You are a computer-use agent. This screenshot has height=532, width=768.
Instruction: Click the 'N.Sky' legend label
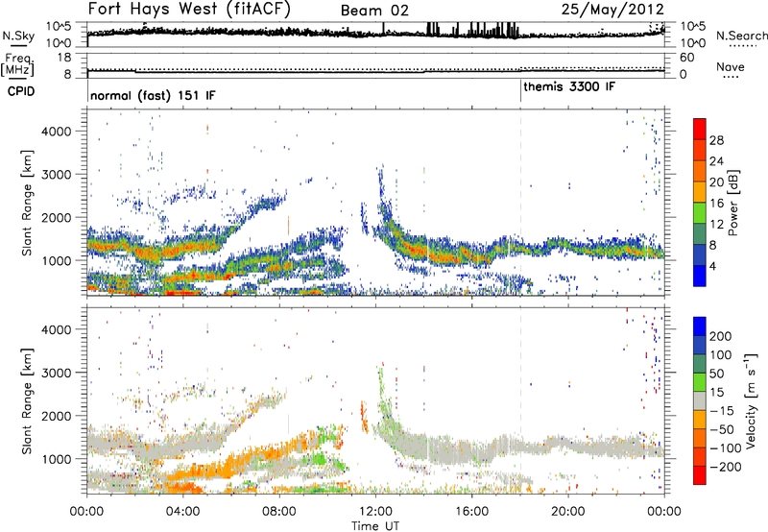click(18, 36)
